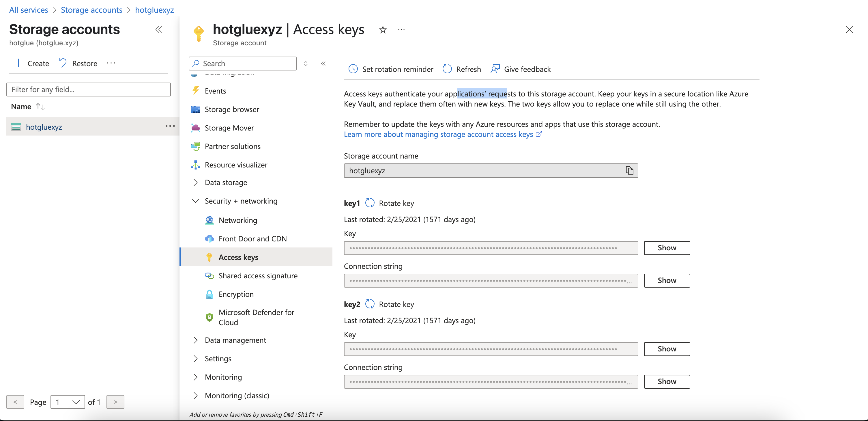The height and width of the screenshot is (421, 868).
Task: Collapse the Storage accounts list panel
Action: point(159,30)
